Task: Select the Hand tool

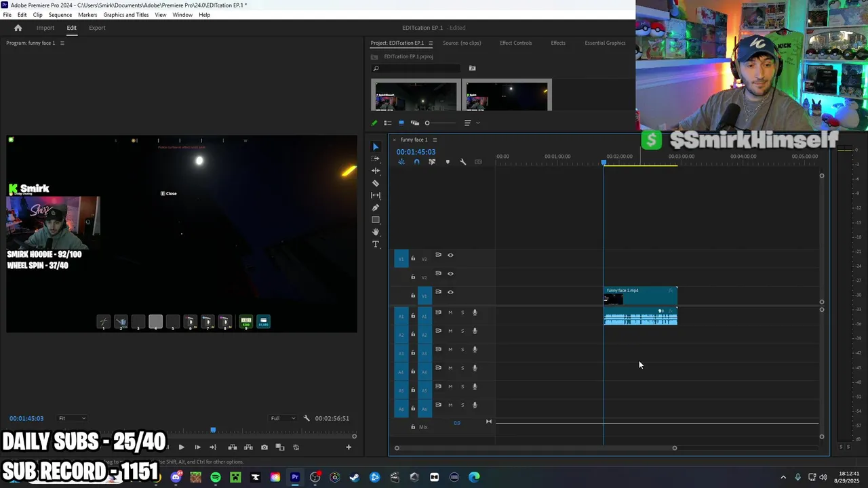Action: (x=376, y=232)
